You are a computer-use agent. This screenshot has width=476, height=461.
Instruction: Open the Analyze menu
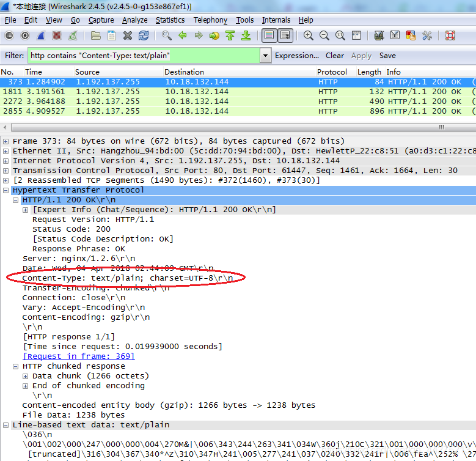click(x=135, y=20)
